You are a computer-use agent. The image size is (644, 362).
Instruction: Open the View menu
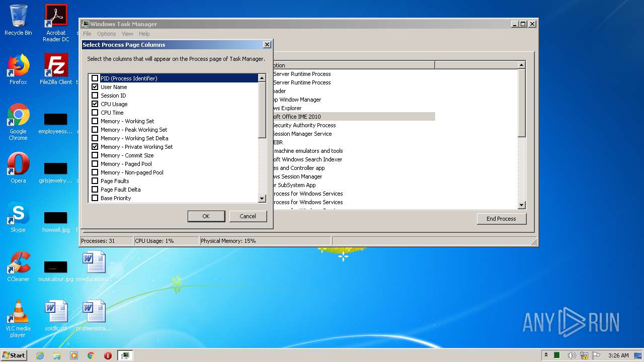tap(127, 34)
